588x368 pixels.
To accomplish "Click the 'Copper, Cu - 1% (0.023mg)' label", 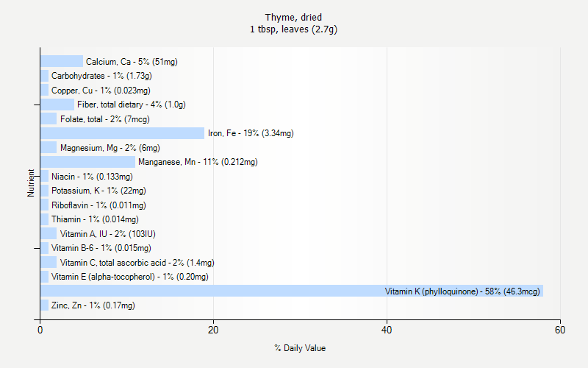I will tap(101, 91).
